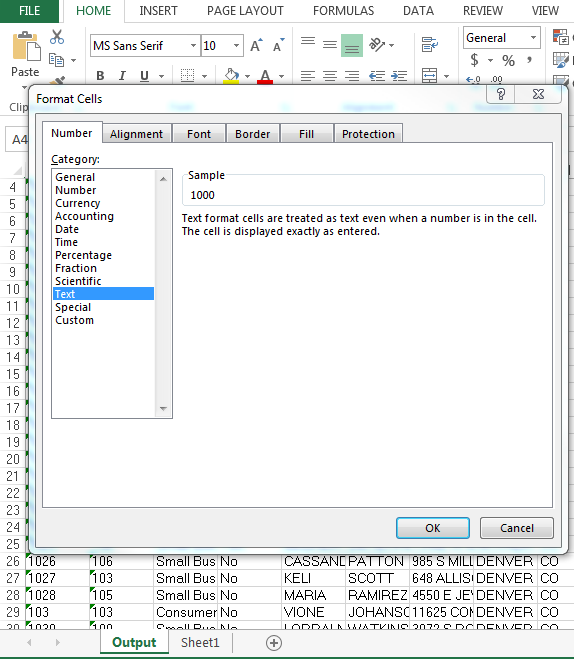Click the Cancel button
574x659 pixels.
(517, 528)
